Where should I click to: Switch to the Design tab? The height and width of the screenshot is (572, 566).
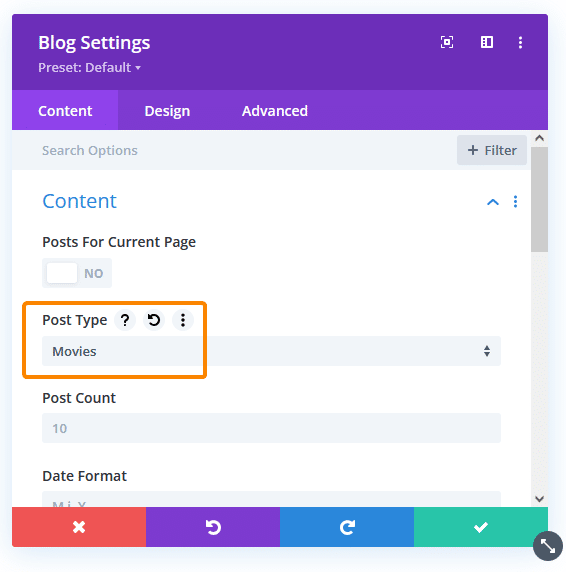pyautogui.click(x=167, y=111)
